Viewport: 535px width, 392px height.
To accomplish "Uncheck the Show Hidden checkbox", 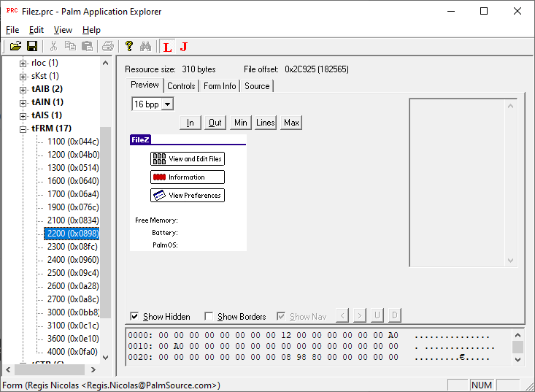I will [134, 316].
